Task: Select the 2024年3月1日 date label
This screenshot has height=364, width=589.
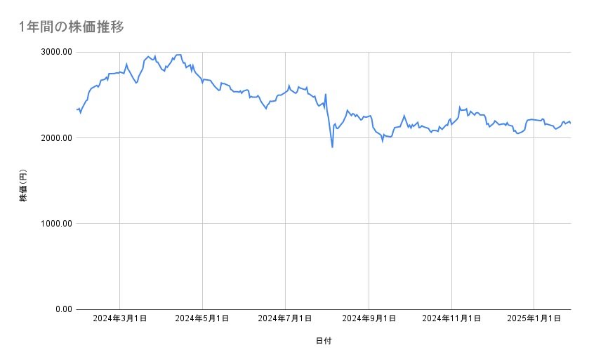Action: click(x=119, y=318)
